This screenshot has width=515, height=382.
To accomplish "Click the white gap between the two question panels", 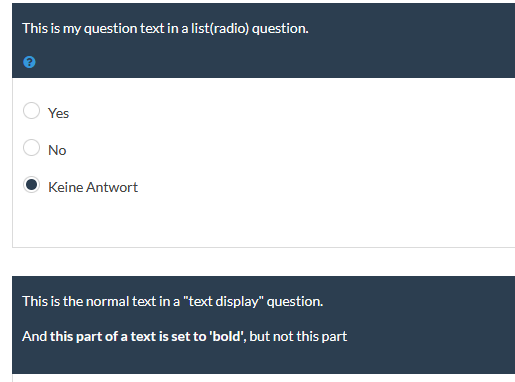I will [x=263, y=262].
